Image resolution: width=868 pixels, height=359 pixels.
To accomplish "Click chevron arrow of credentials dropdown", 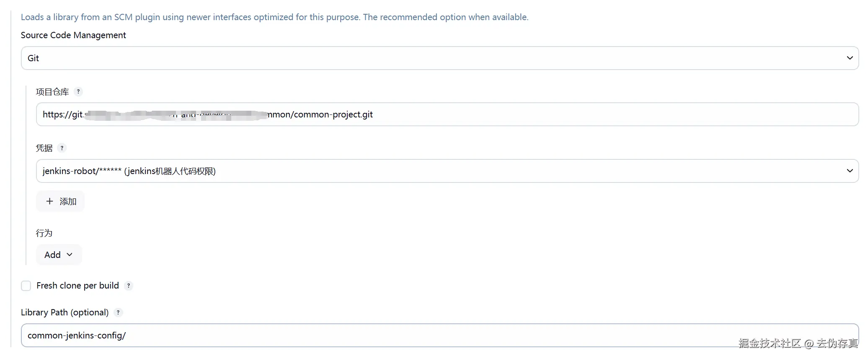I will click(x=850, y=171).
